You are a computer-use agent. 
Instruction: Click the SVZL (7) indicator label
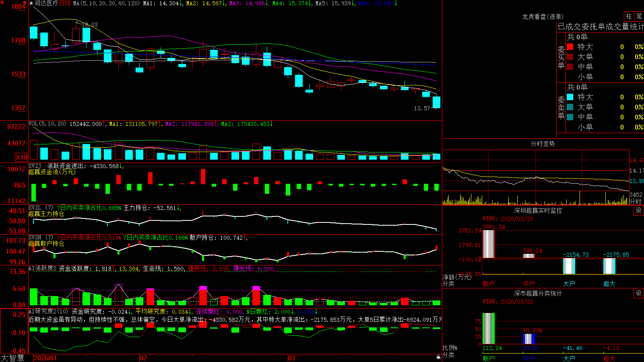click(41, 208)
